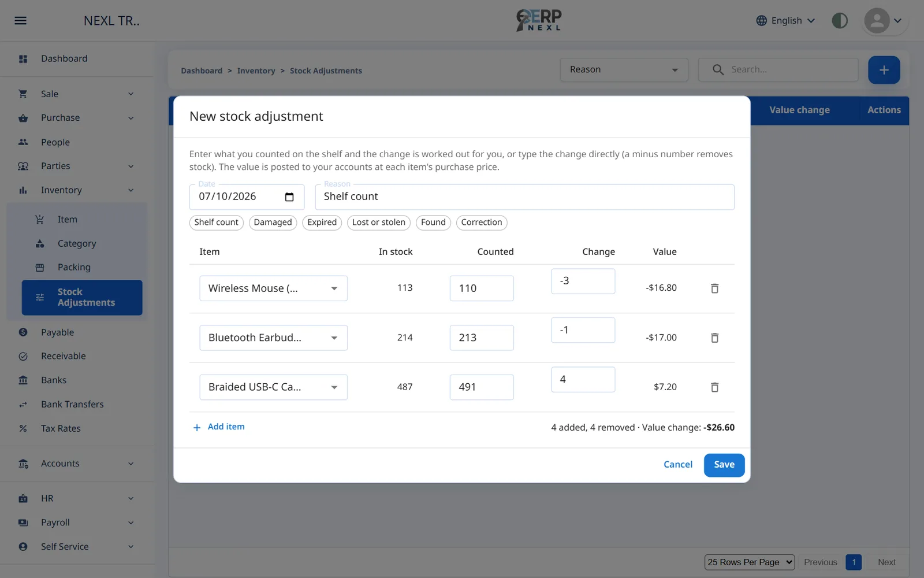Expand the HR menu chevron
The width and height of the screenshot is (924, 578).
click(131, 499)
